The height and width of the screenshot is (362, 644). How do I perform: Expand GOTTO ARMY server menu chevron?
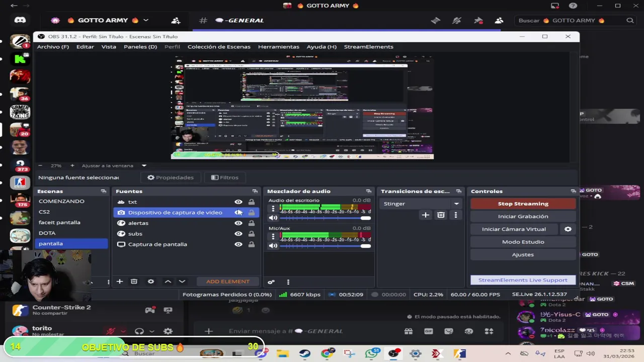click(146, 21)
